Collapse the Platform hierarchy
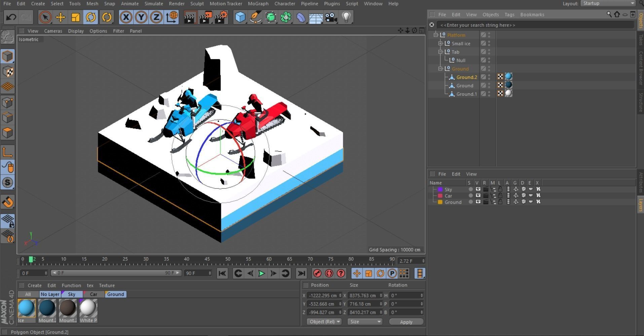This screenshot has width=644, height=336. point(436,35)
